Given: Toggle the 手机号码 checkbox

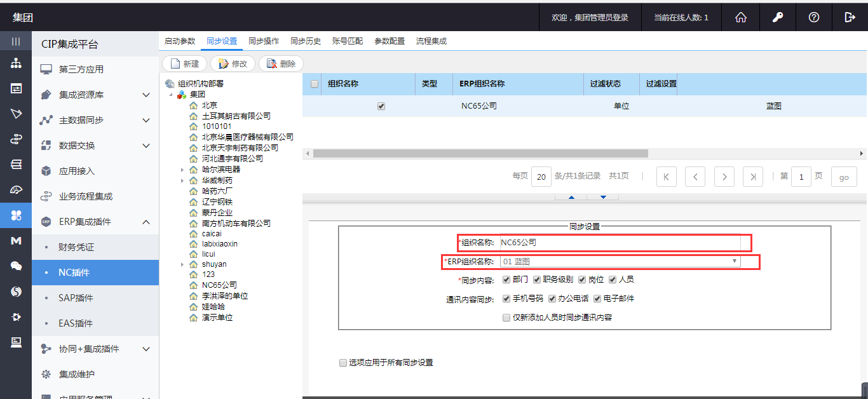Looking at the screenshot, I should pyautogui.click(x=506, y=299).
